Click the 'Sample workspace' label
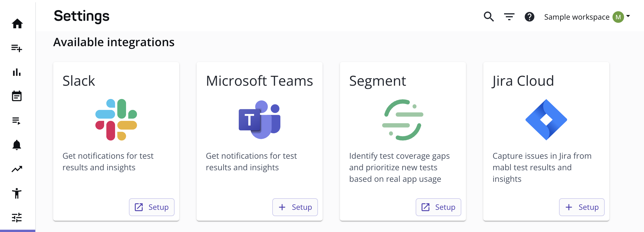The image size is (644, 232). [577, 17]
